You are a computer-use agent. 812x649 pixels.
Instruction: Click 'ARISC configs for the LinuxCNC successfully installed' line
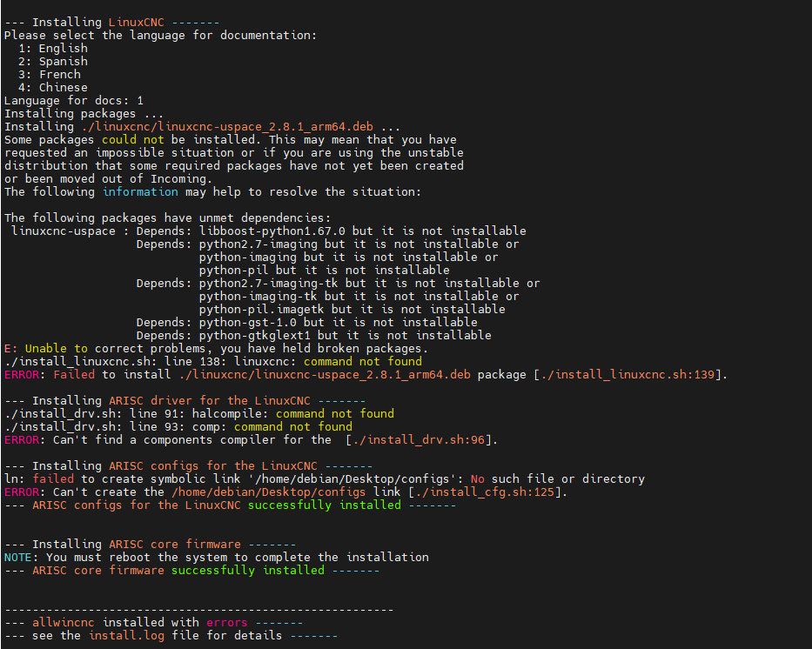tap(231, 505)
